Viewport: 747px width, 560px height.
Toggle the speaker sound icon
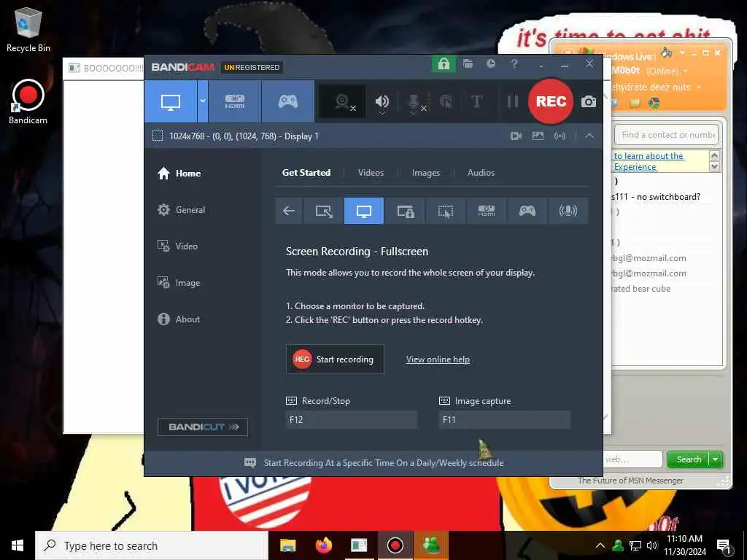pos(382,101)
